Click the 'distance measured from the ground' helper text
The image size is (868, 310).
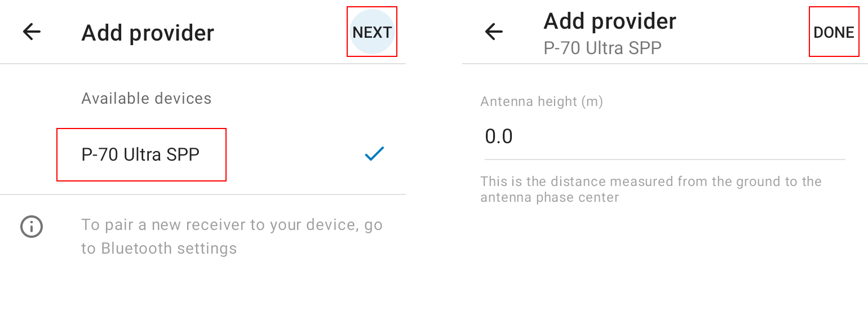coord(651,182)
